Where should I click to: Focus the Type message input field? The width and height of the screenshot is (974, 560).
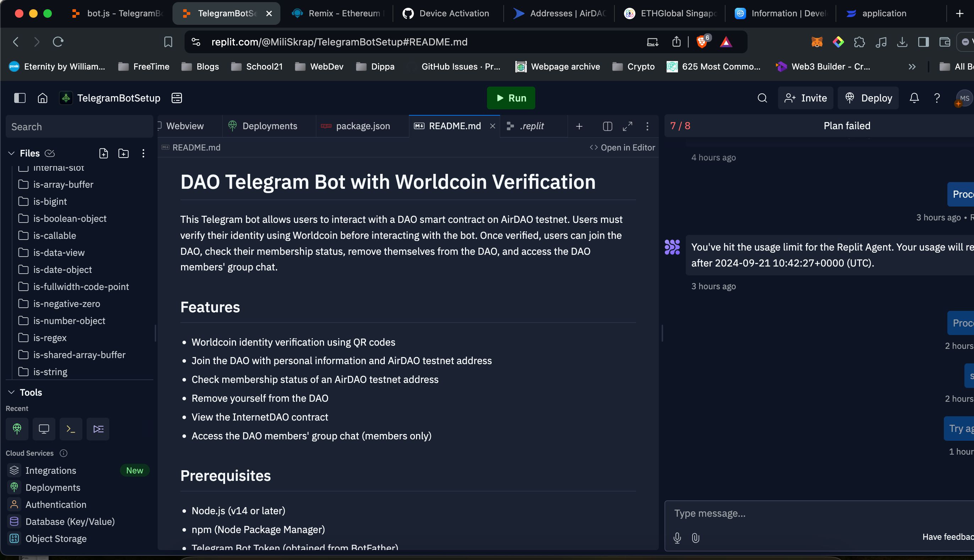tap(819, 514)
